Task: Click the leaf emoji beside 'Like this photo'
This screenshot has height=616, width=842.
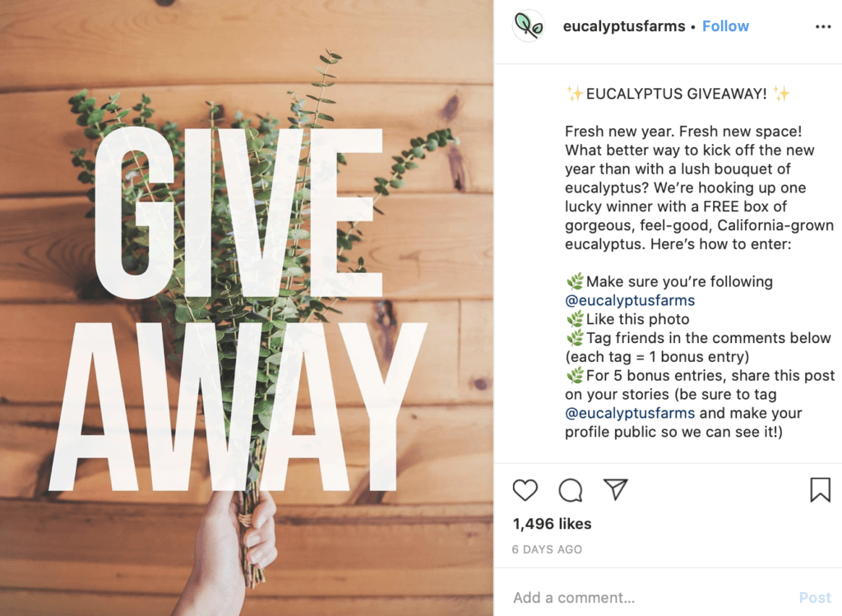Action: click(x=575, y=319)
